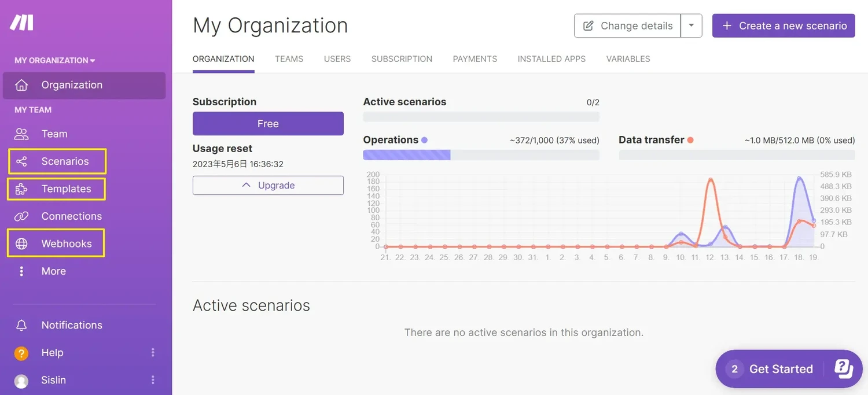Switch to the TEAMS tab
The image size is (868, 395).
(289, 59)
